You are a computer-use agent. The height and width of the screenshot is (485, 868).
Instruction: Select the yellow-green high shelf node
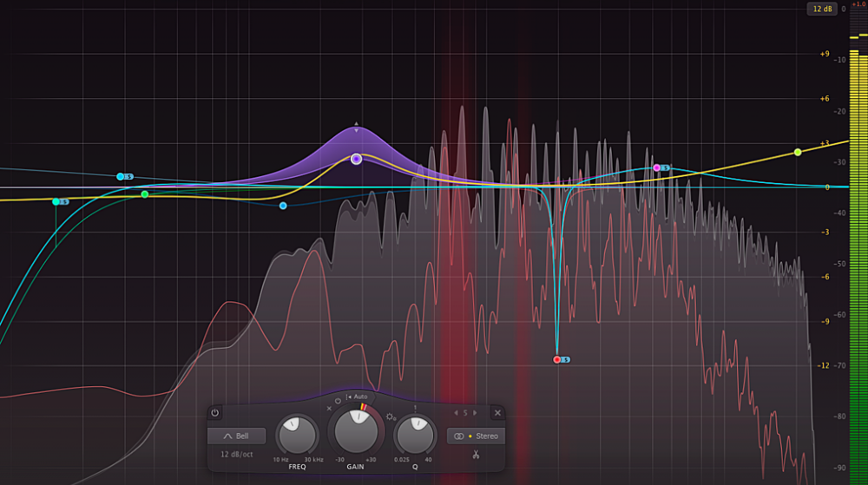(x=798, y=153)
